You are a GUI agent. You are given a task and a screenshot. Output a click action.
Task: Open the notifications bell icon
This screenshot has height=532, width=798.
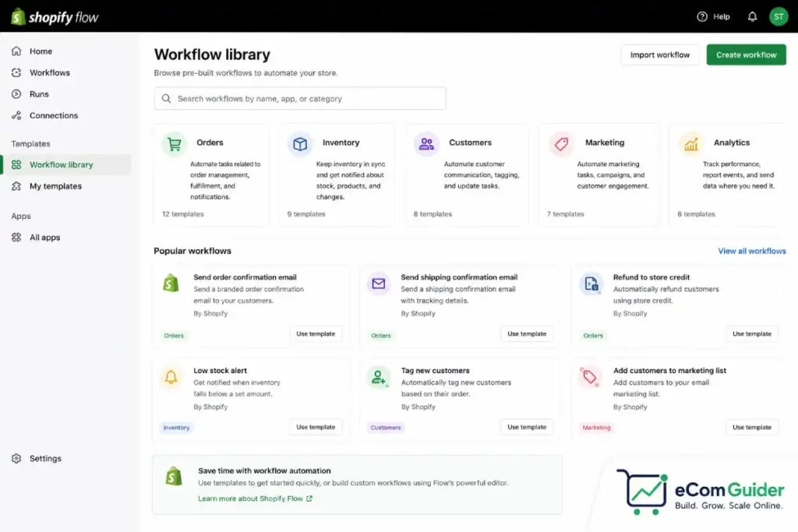(752, 17)
